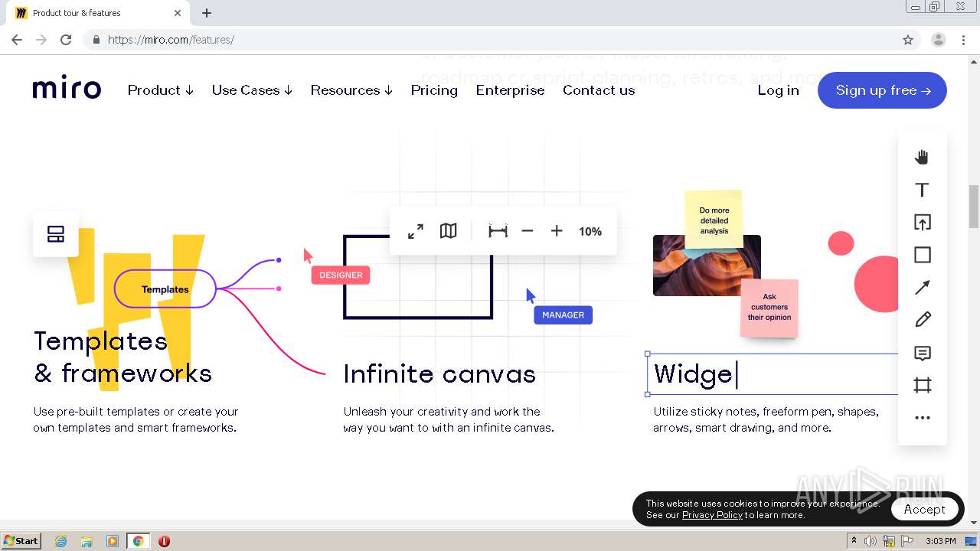Click the 10% zoom level
Image resolution: width=980 pixels, height=551 pixels.
[x=590, y=231]
